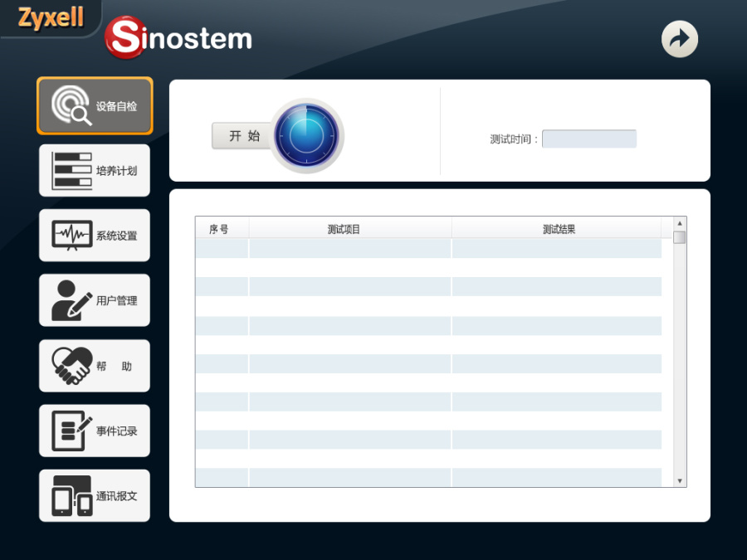Click the 序号 column header
The height and width of the screenshot is (560, 747).
(222, 228)
